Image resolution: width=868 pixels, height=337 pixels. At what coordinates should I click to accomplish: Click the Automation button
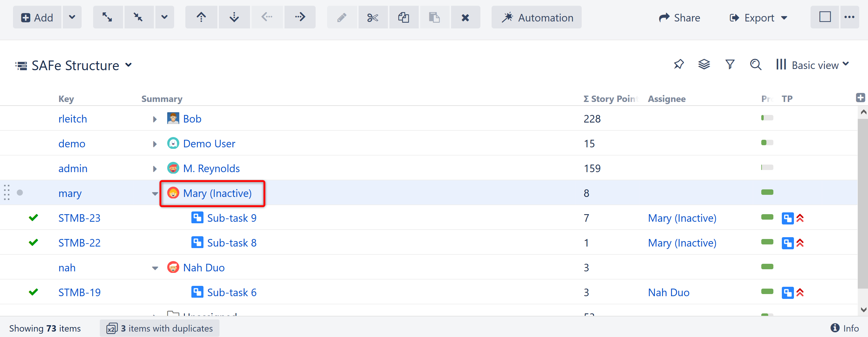(x=537, y=18)
